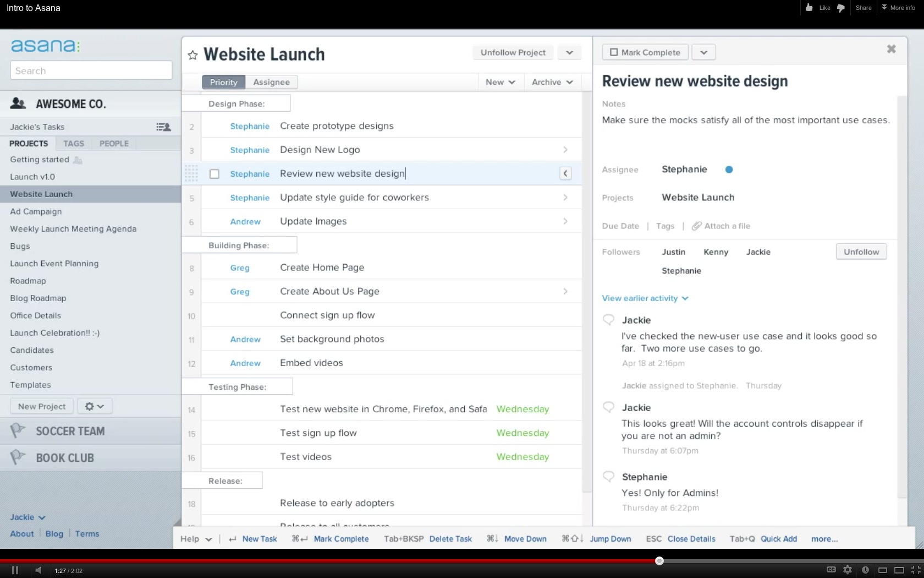Viewport: 924px width, 578px height.
Task: Open the Help dropdown
Action: (196, 539)
